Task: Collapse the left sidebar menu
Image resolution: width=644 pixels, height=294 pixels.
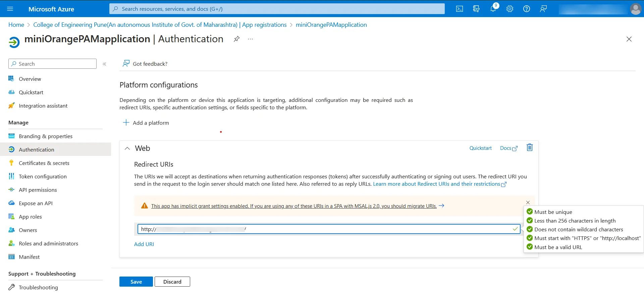Action: [104, 64]
